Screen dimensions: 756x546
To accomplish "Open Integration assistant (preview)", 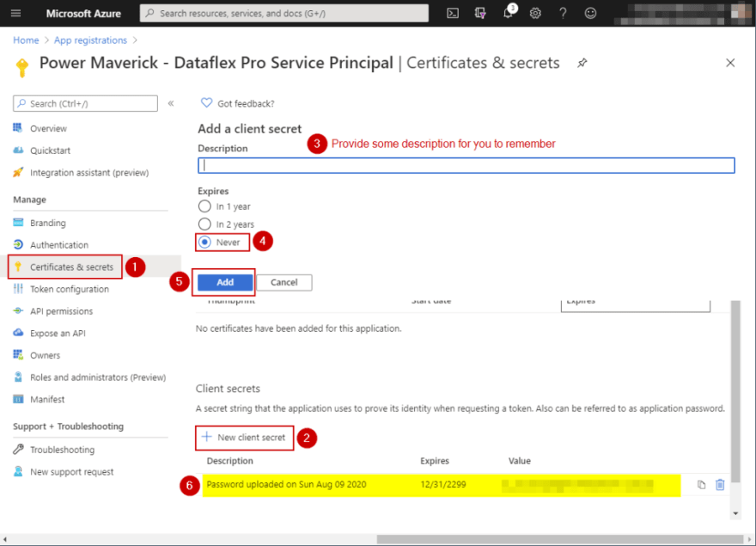I will tap(90, 173).
